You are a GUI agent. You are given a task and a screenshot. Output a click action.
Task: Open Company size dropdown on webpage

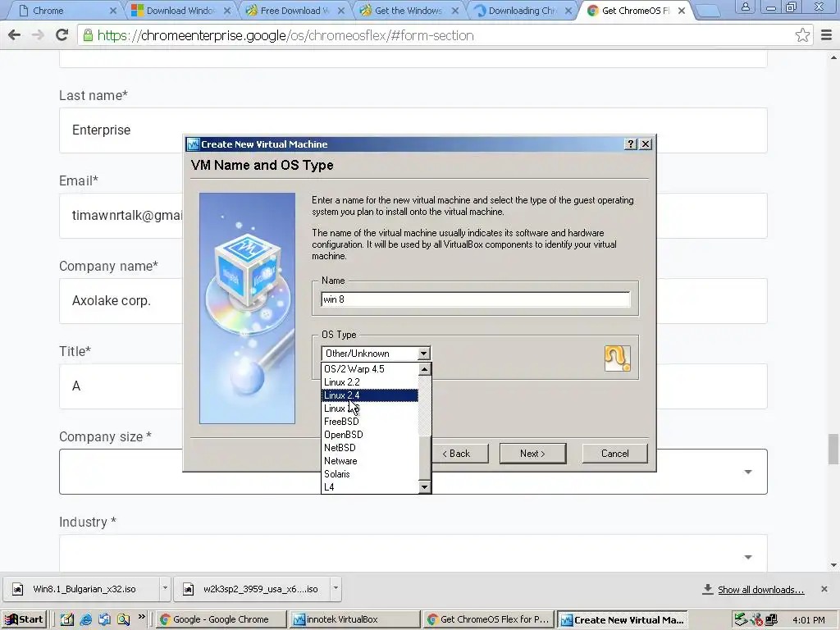pos(413,472)
